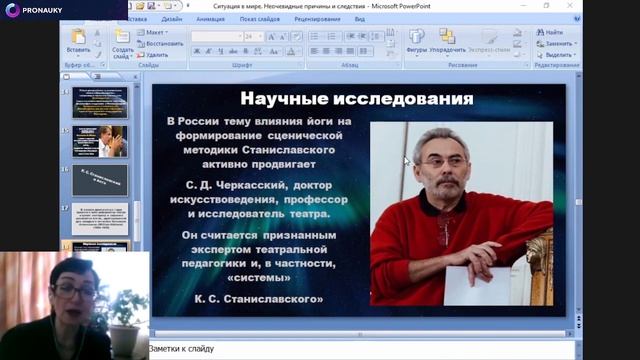
Task: Select slide 14 thumbnail
Action: click(x=100, y=103)
